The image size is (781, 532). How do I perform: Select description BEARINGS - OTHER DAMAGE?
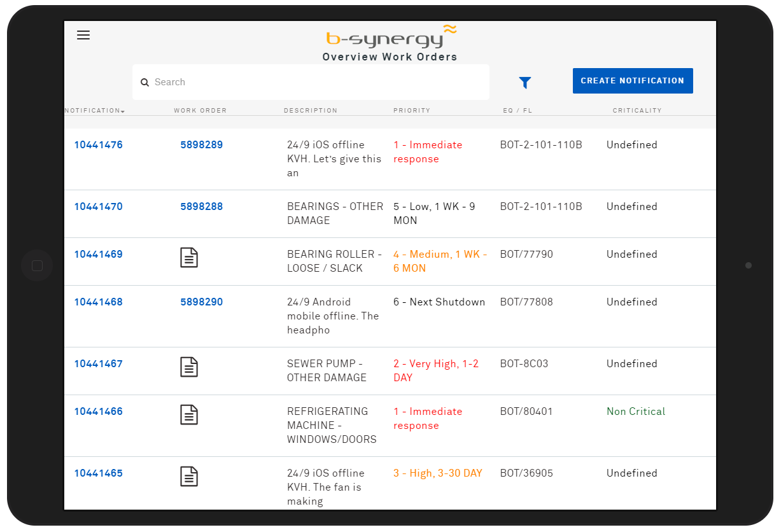click(335, 214)
